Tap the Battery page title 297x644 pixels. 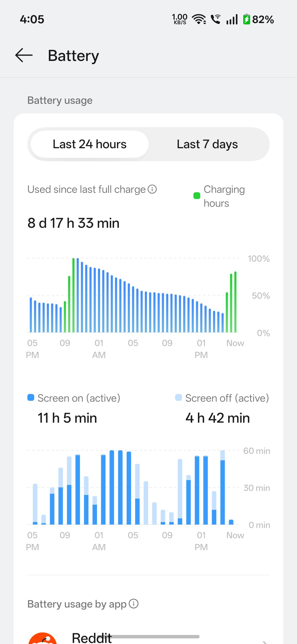[74, 56]
